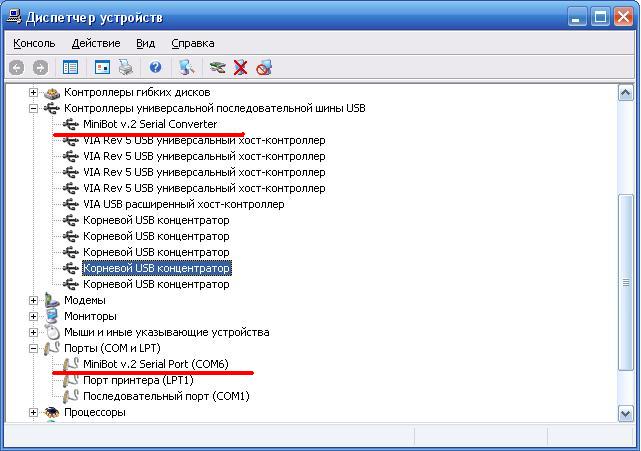This screenshot has width=641, height=451.
Task: Select MiniBot v.2 Serial Converter
Action: click(x=150, y=124)
